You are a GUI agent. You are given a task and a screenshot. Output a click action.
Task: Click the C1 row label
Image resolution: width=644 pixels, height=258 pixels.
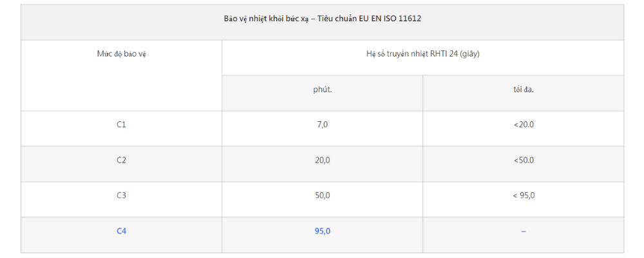[x=121, y=124]
